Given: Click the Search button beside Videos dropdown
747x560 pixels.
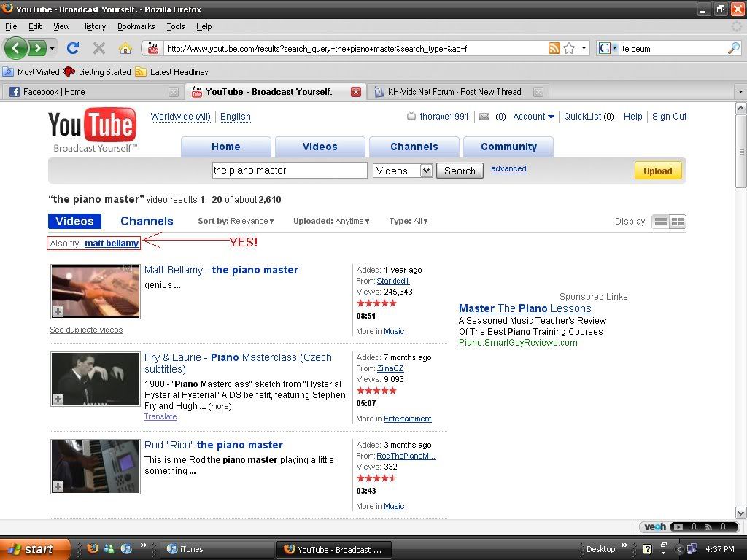Looking at the screenshot, I should point(460,171).
